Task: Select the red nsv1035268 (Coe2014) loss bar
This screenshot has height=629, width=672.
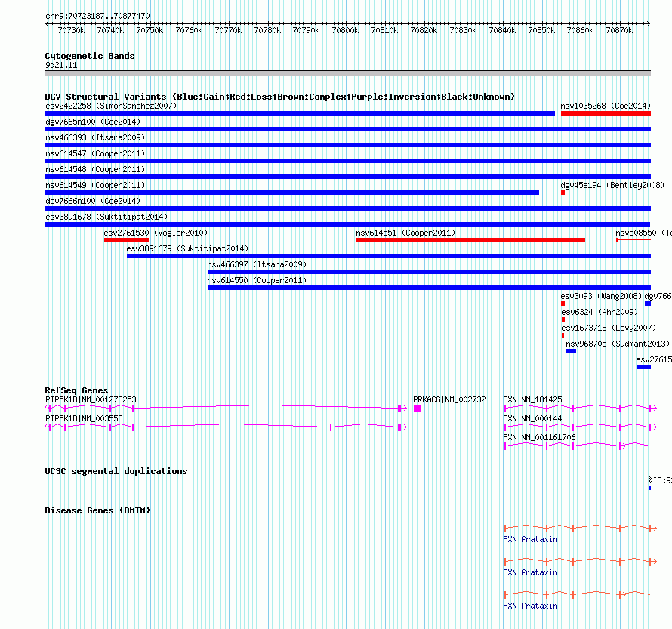Action: [x=606, y=113]
